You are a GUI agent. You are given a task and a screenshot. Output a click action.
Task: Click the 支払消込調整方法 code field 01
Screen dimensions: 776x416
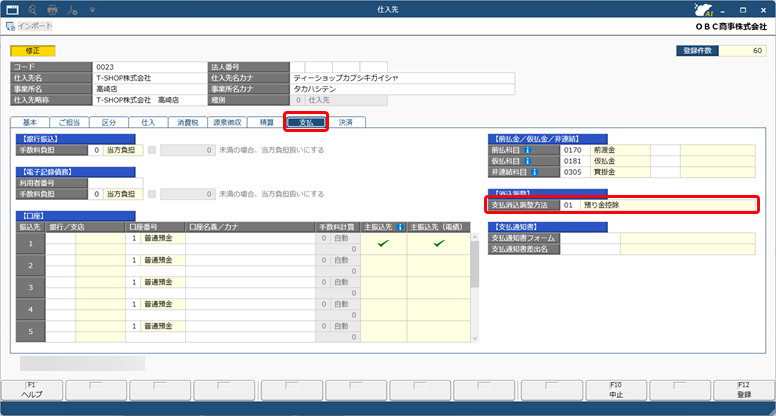click(x=570, y=205)
